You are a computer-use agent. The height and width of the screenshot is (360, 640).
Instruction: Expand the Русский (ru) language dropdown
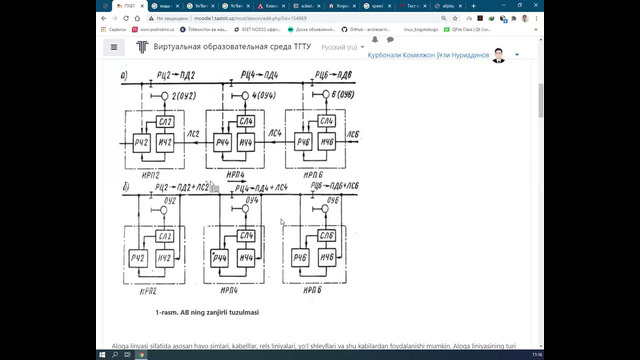342,47
